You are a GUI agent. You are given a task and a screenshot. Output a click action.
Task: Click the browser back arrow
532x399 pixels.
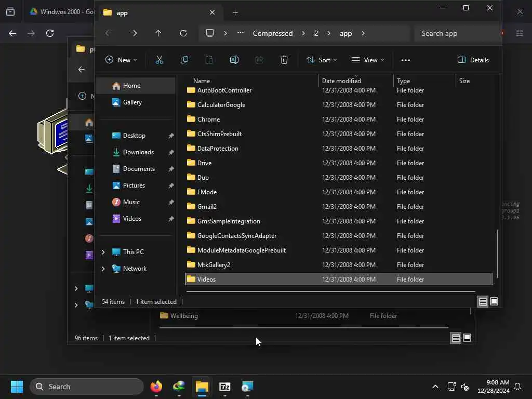point(12,33)
